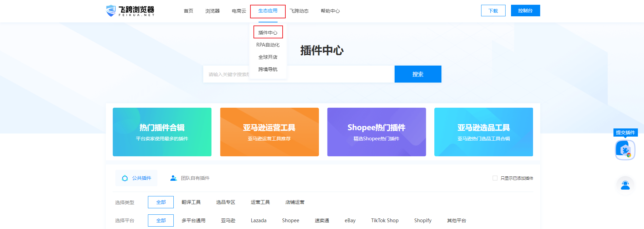Enable only show added plugins checkbox

pyautogui.click(x=495, y=178)
